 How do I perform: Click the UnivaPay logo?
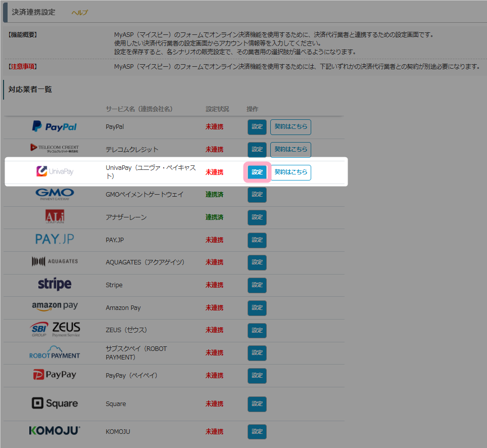pos(55,172)
